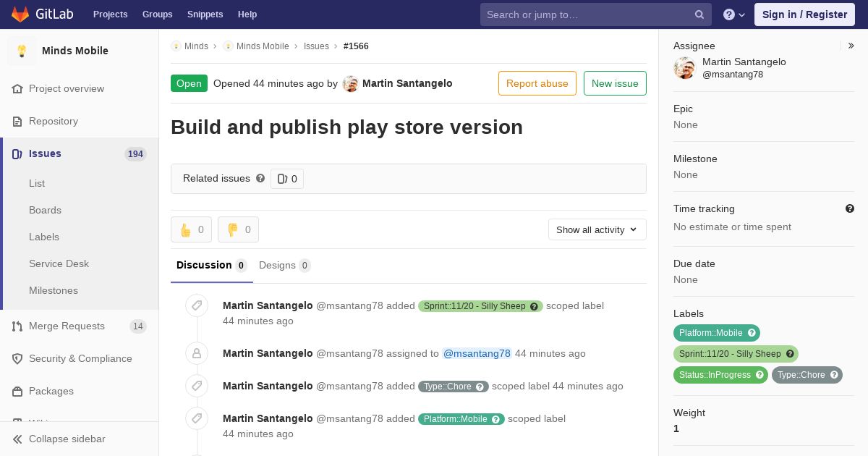The width and height of the screenshot is (868, 456).
Task: Open the Milestones sidebar item
Action: click(54, 290)
